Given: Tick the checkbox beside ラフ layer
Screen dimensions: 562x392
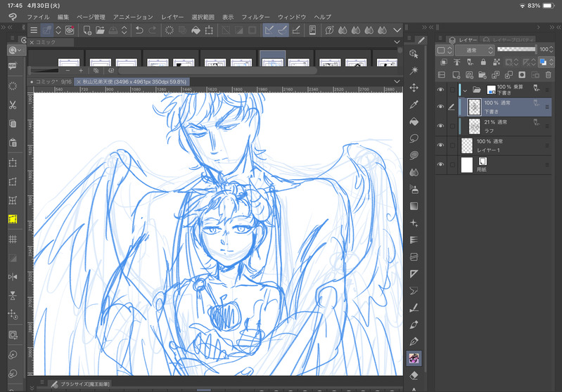Looking at the screenshot, I should [452, 126].
